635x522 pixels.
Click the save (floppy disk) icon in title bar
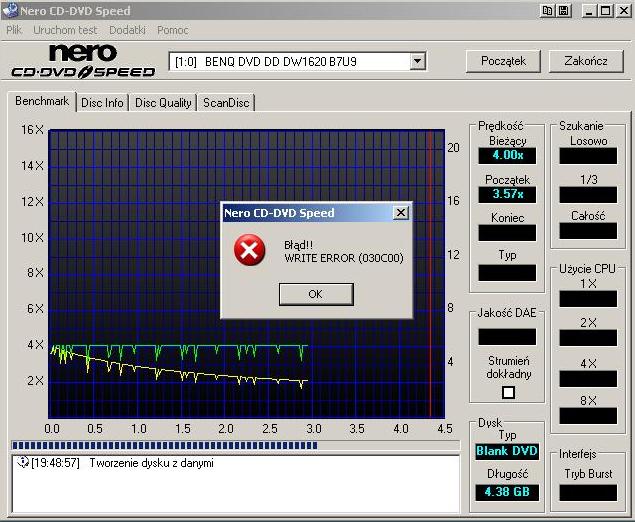(x=563, y=11)
